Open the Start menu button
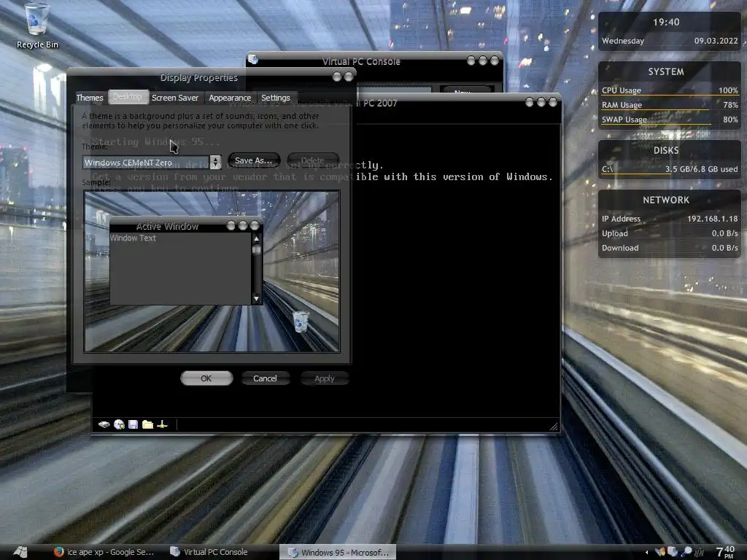747x560 pixels. 20,552
